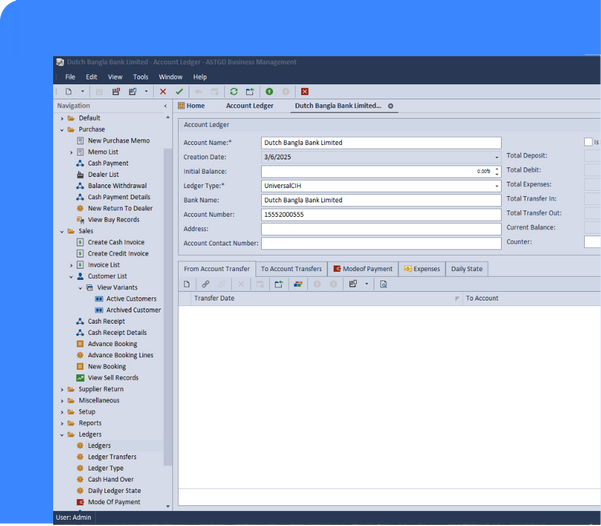Expand the Reports folder
The height and width of the screenshot is (526, 601).
[x=62, y=424]
